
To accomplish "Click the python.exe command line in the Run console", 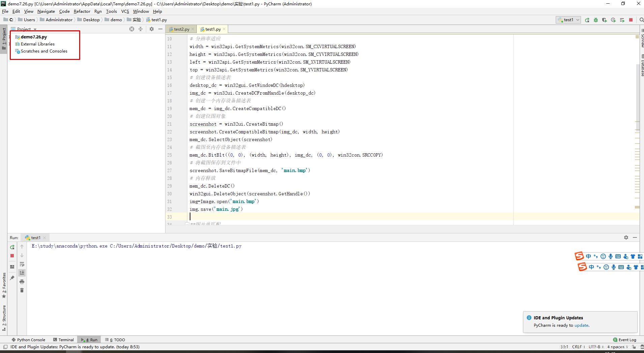I will 136,246.
